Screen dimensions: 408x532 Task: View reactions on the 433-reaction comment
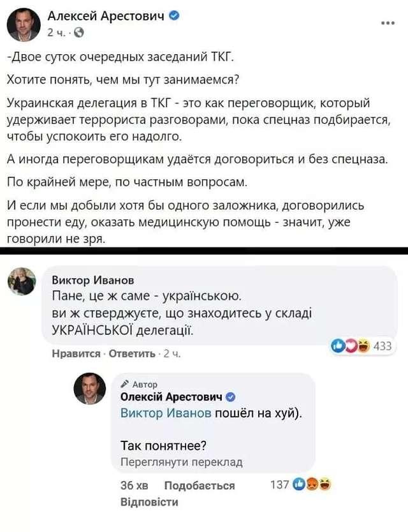pyautogui.click(x=382, y=346)
